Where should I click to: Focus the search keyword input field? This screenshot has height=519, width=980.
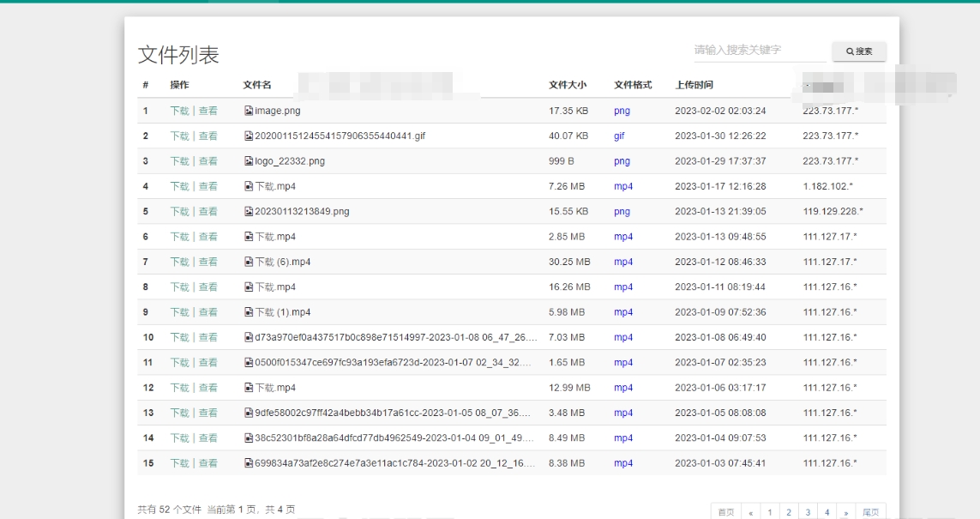click(760, 50)
